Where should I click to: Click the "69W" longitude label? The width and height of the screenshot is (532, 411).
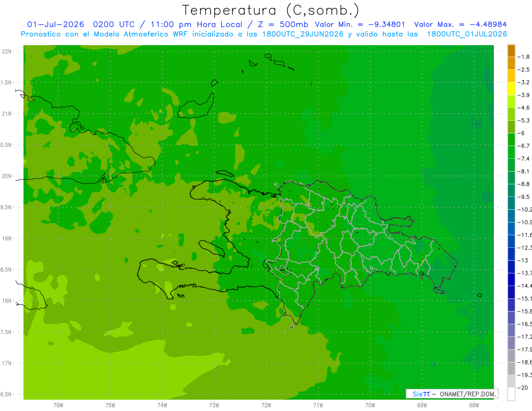click(x=422, y=405)
